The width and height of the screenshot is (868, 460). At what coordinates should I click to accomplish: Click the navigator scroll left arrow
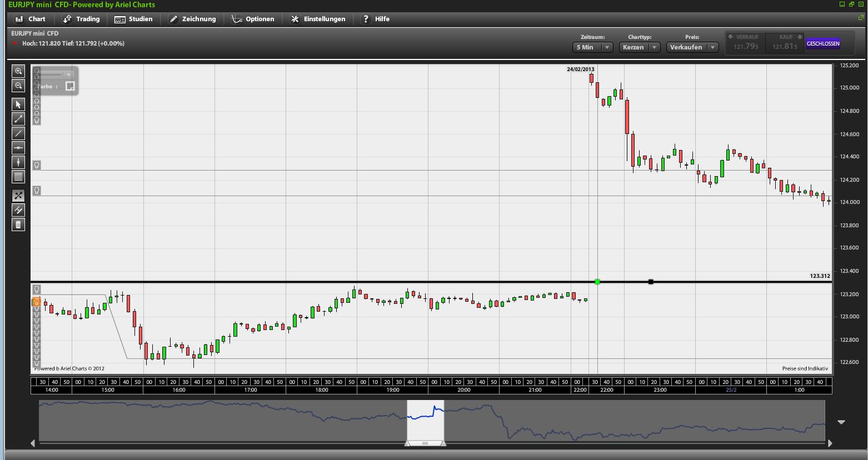tap(33, 443)
